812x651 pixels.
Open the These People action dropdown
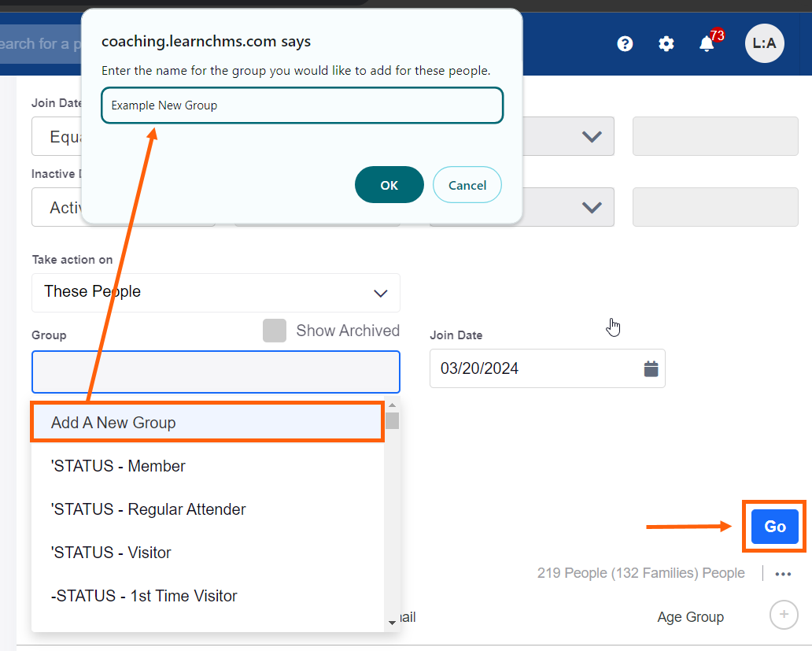coord(216,292)
